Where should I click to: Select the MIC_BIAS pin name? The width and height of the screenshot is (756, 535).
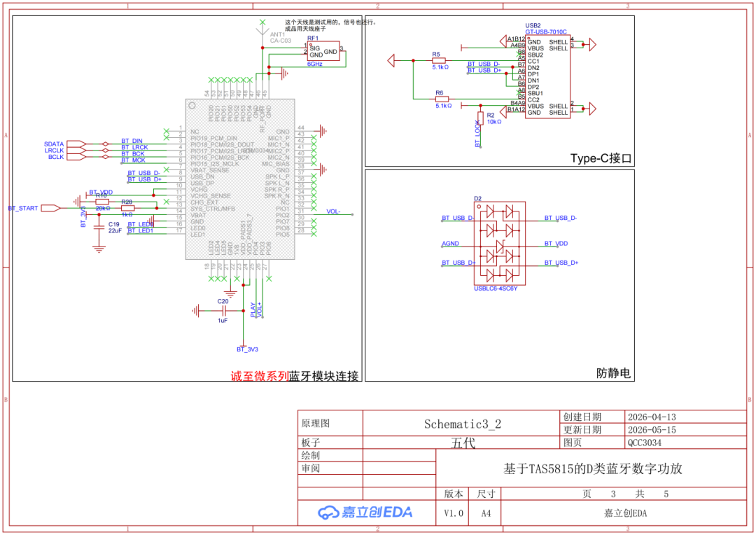tap(276, 164)
